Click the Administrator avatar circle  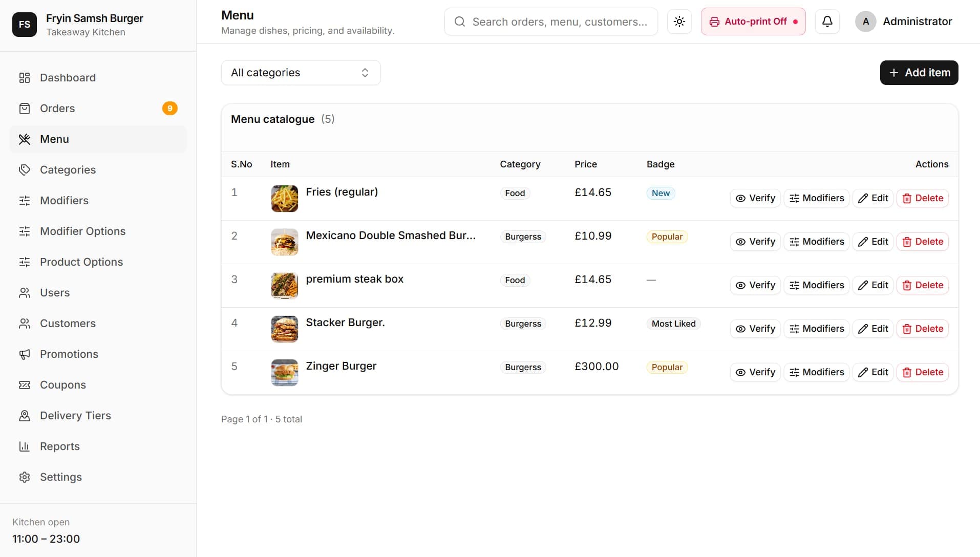(865, 22)
